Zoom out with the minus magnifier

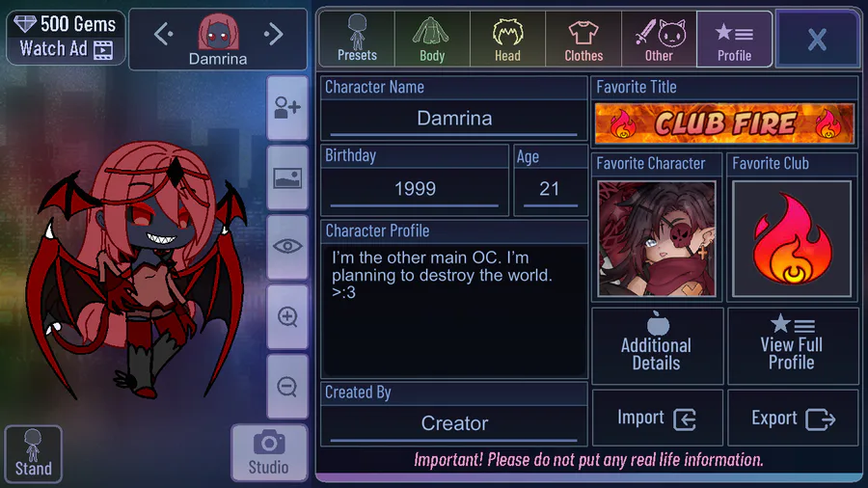287,386
